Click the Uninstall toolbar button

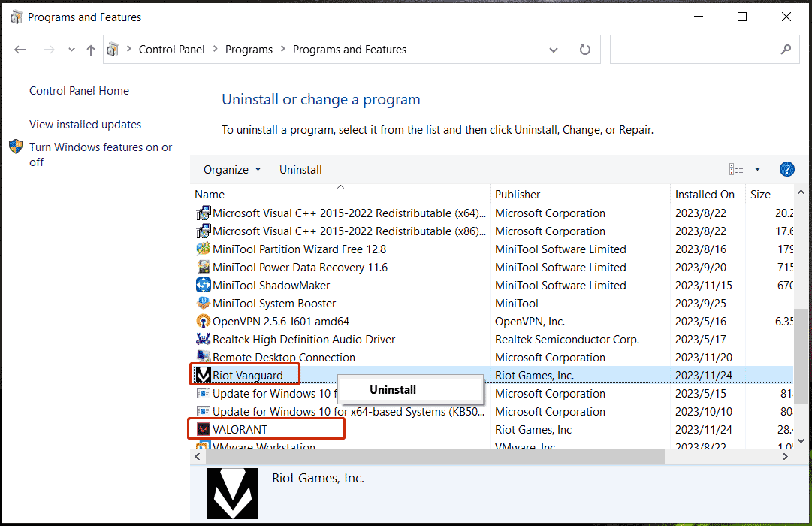(x=300, y=169)
